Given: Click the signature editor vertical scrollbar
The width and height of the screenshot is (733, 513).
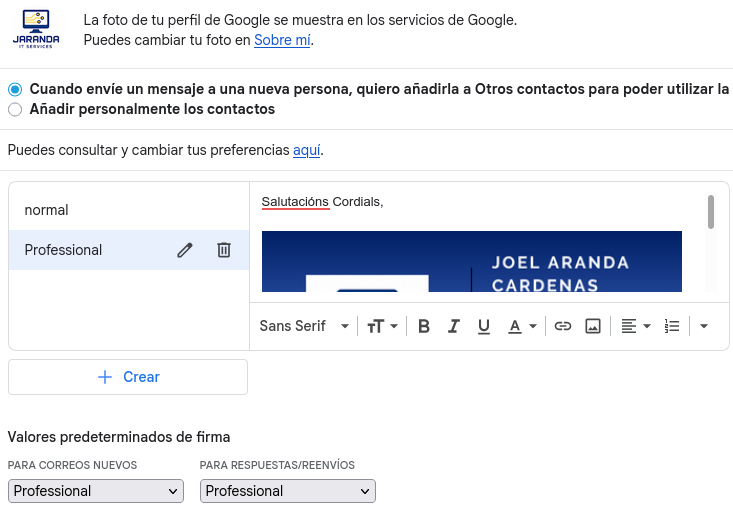Looking at the screenshot, I should [711, 212].
